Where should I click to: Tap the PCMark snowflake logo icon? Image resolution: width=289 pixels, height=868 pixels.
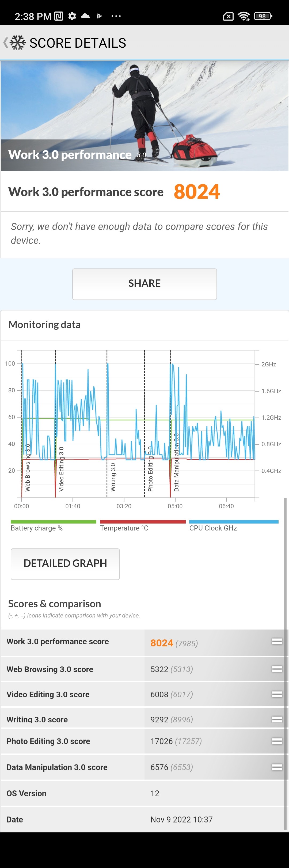point(17,43)
